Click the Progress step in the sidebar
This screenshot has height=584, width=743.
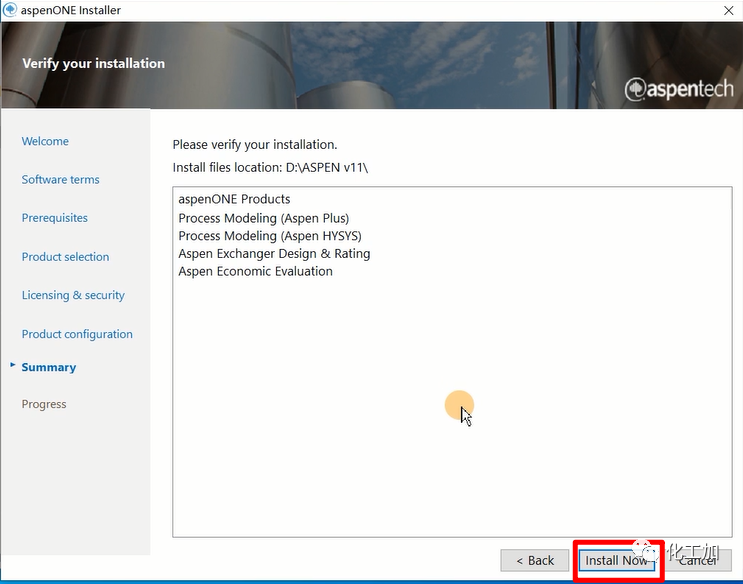[44, 404]
